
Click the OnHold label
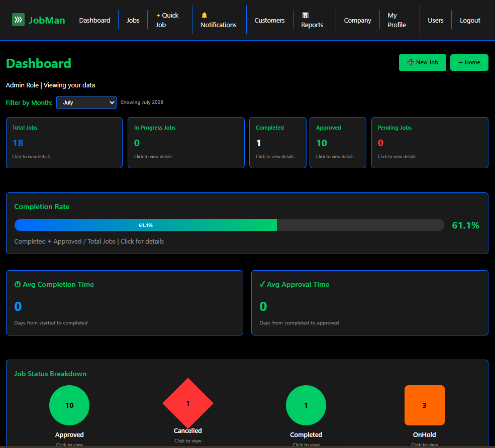click(x=424, y=435)
